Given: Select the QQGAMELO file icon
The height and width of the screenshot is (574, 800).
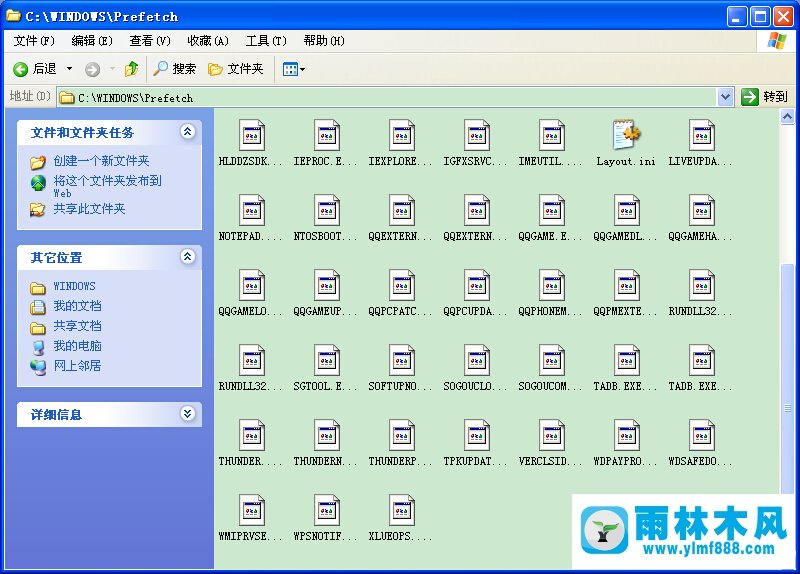Looking at the screenshot, I should click(252, 285).
